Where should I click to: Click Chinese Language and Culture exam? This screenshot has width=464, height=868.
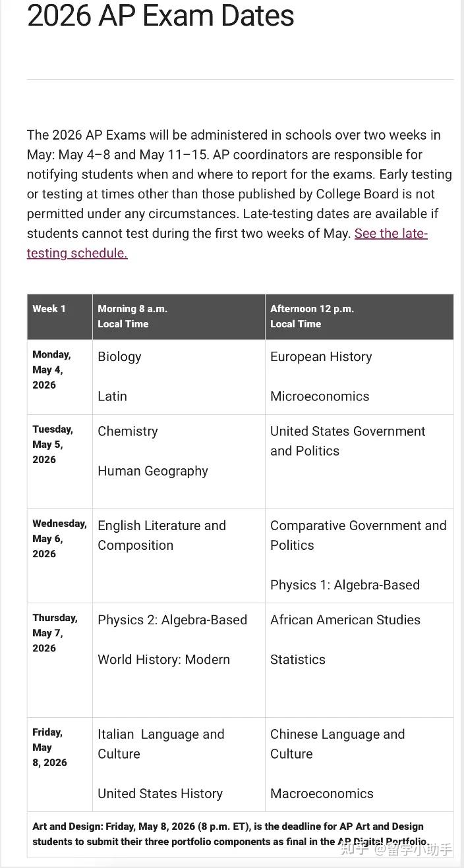click(x=337, y=744)
